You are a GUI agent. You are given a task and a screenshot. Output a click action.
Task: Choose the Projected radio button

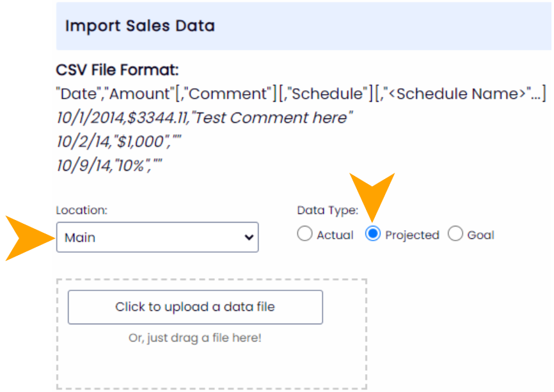(372, 234)
